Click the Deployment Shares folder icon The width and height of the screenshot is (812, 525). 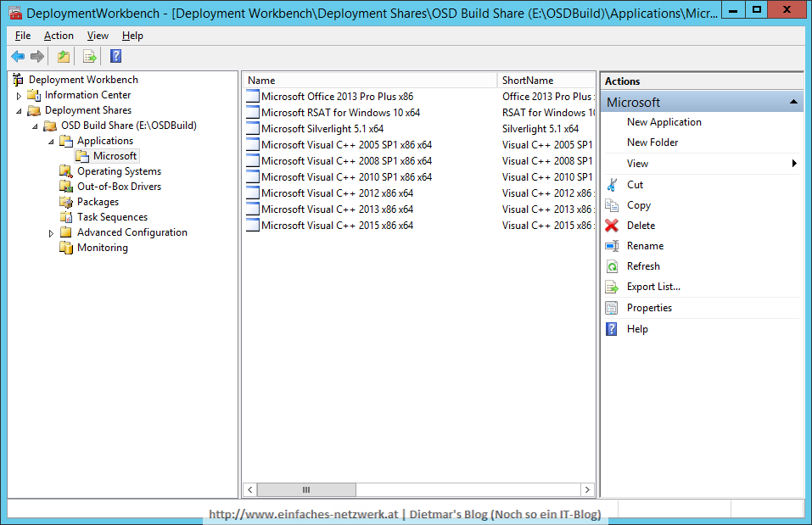[x=34, y=110]
